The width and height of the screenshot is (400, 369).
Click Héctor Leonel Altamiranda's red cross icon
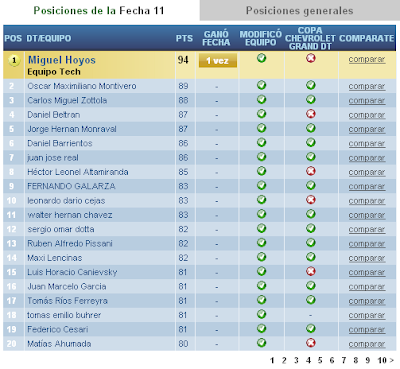tap(311, 171)
